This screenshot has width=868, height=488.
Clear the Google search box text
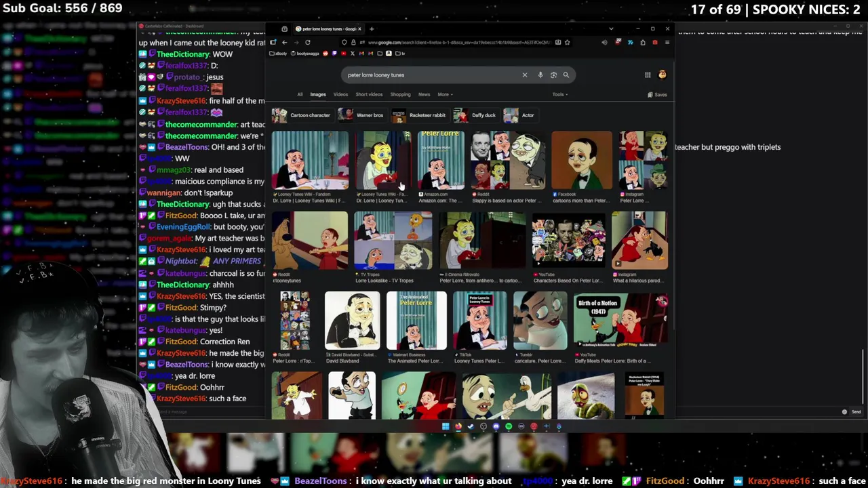(x=524, y=75)
